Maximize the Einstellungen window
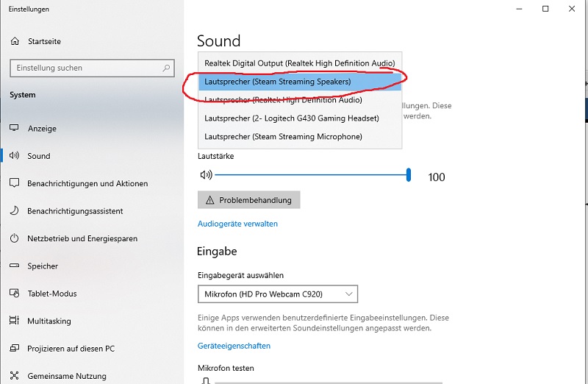The width and height of the screenshot is (588, 384). (545, 9)
